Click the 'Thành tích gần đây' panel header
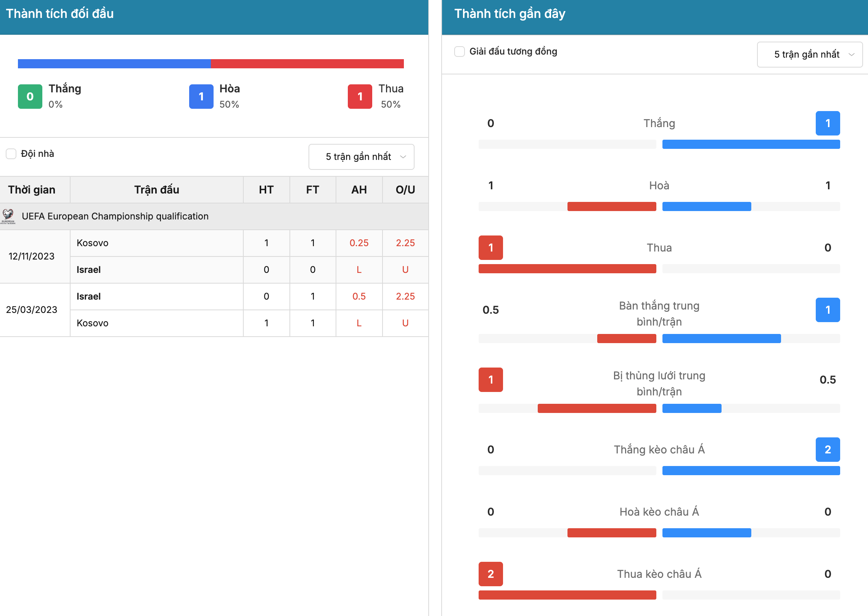 pos(655,17)
